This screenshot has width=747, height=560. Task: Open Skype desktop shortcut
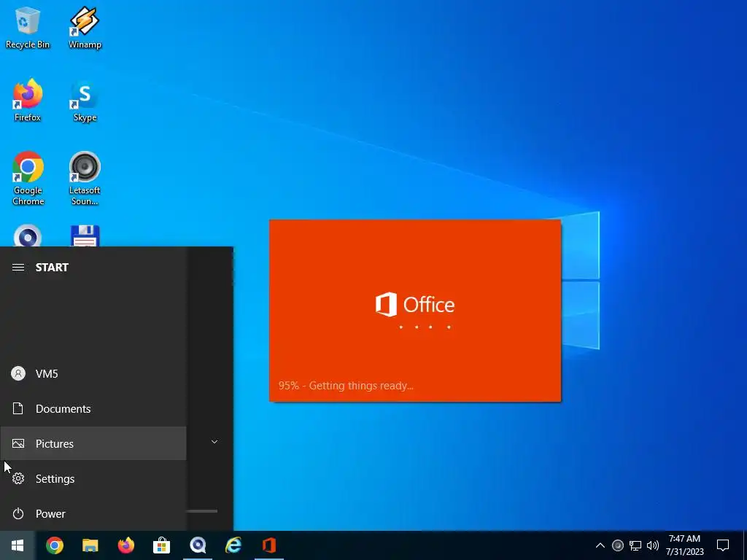coord(85,101)
